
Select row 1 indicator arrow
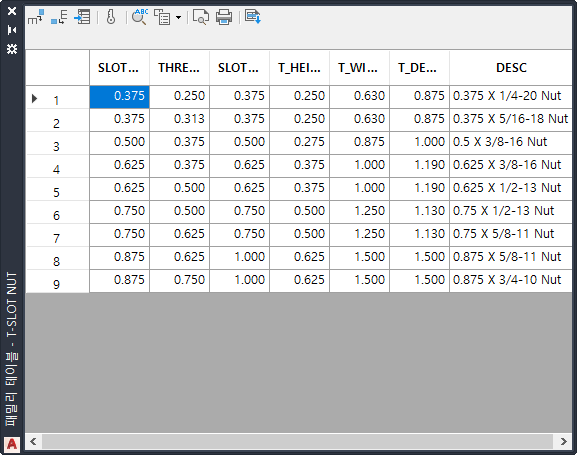(x=35, y=98)
